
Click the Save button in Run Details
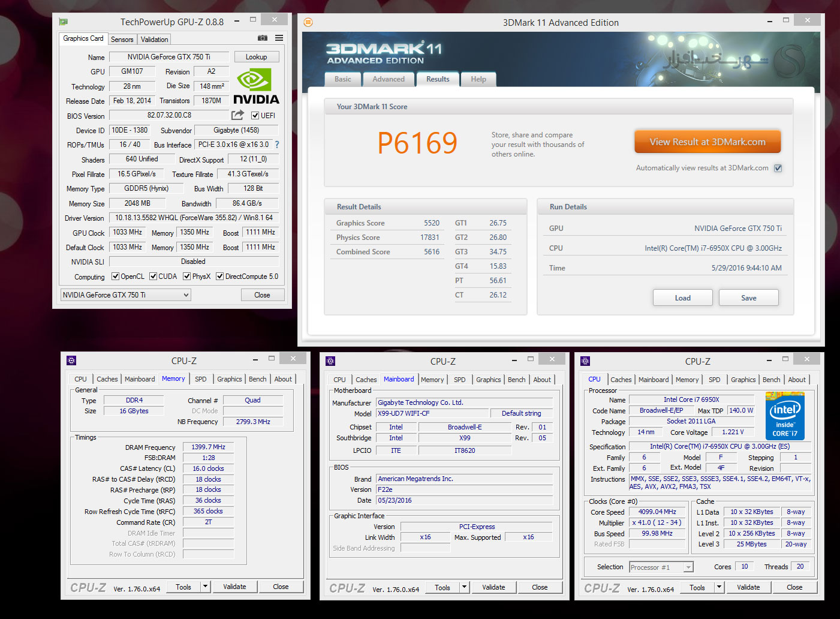[748, 298]
